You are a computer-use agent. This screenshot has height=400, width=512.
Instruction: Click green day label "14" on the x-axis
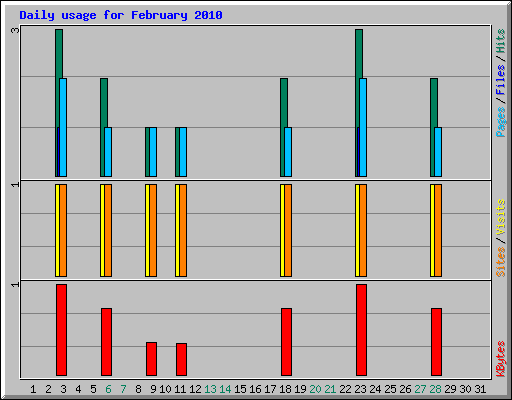click(225, 389)
